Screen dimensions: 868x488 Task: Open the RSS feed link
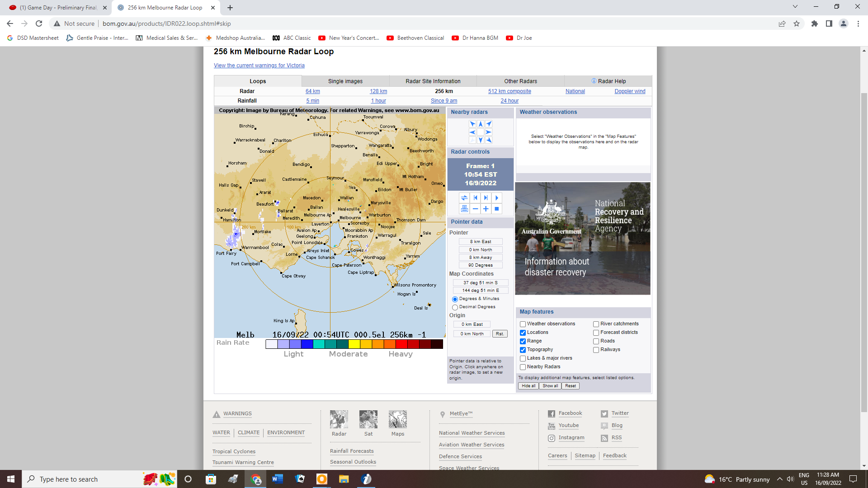pos(616,438)
